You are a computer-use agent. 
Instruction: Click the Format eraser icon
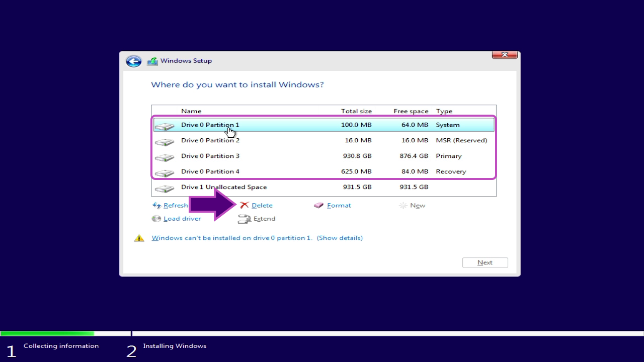pyautogui.click(x=318, y=205)
